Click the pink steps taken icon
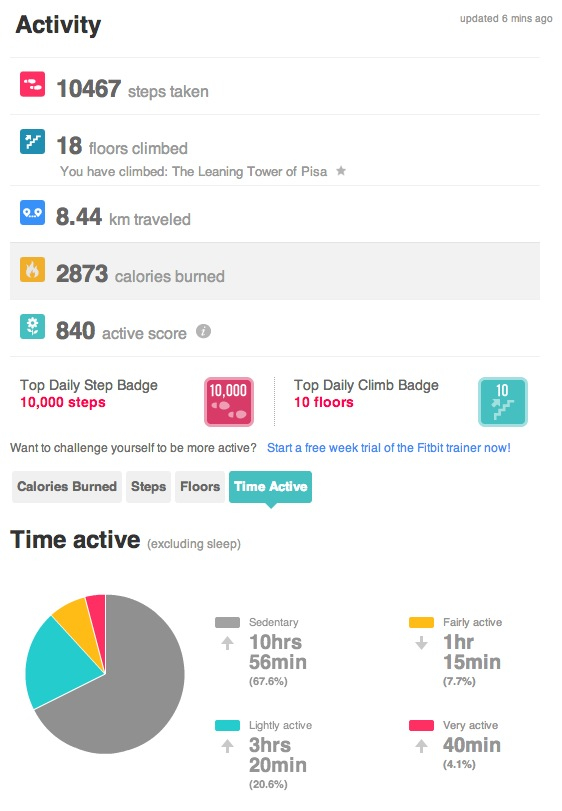The width and height of the screenshot is (562, 811). pyautogui.click(x=33, y=84)
